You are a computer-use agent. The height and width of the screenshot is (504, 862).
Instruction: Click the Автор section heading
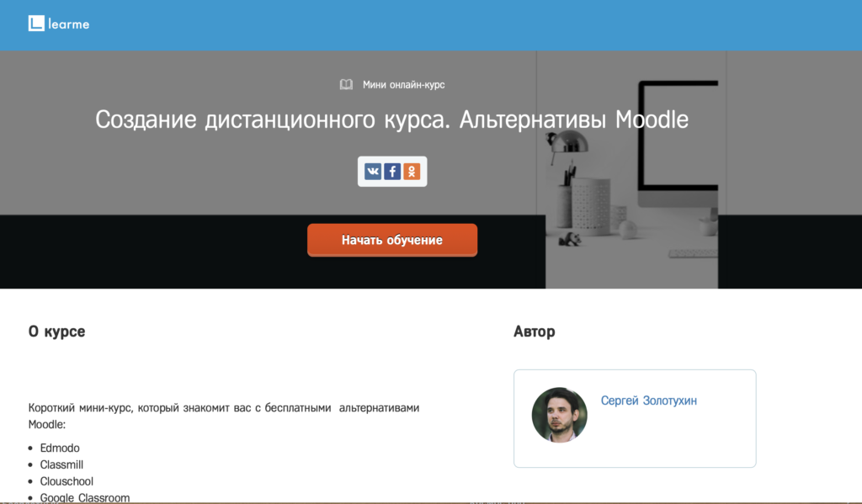tap(534, 332)
